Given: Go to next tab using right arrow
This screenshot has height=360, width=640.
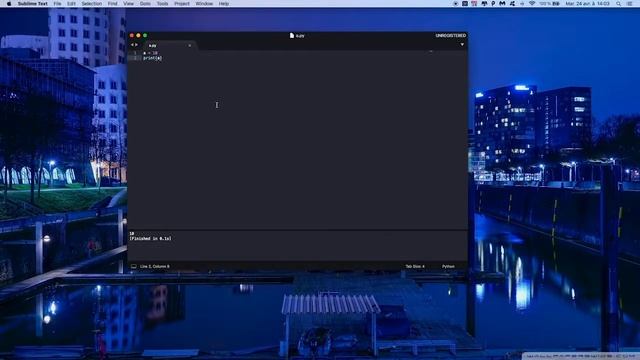Looking at the screenshot, I should [136, 44].
